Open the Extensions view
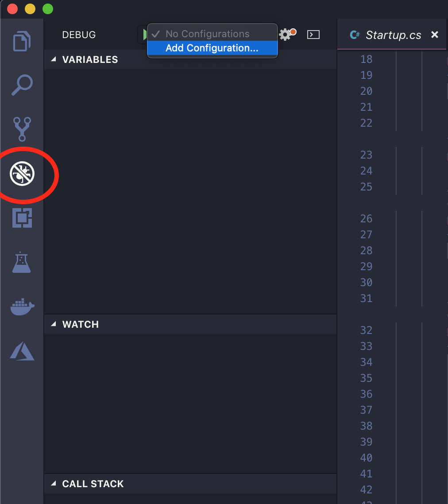448x504 pixels. (x=22, y=218)
